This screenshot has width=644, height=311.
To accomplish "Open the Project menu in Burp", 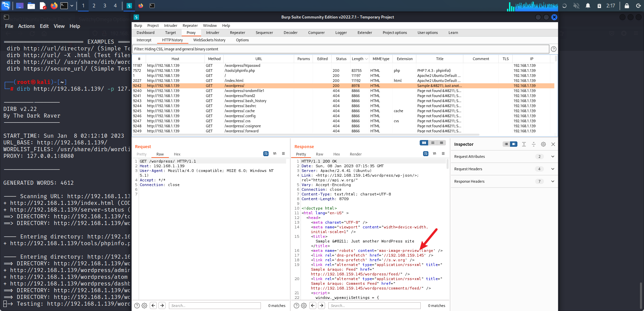I will coord(153,26).
